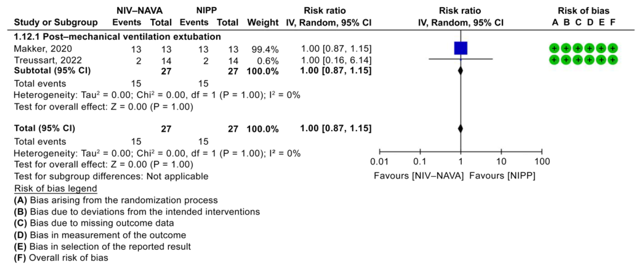Click Makker 2020 risk-of-bias A green circle

coord(554,49)
